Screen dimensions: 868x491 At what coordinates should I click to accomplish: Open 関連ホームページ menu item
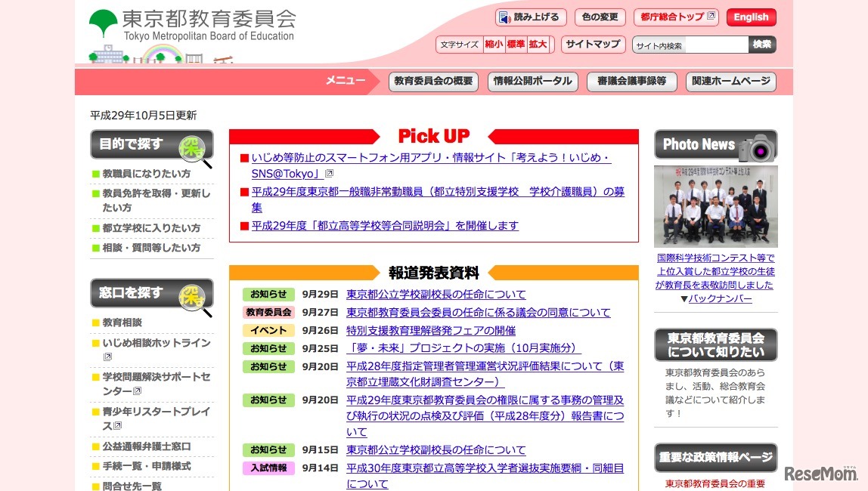coord(730,82)
